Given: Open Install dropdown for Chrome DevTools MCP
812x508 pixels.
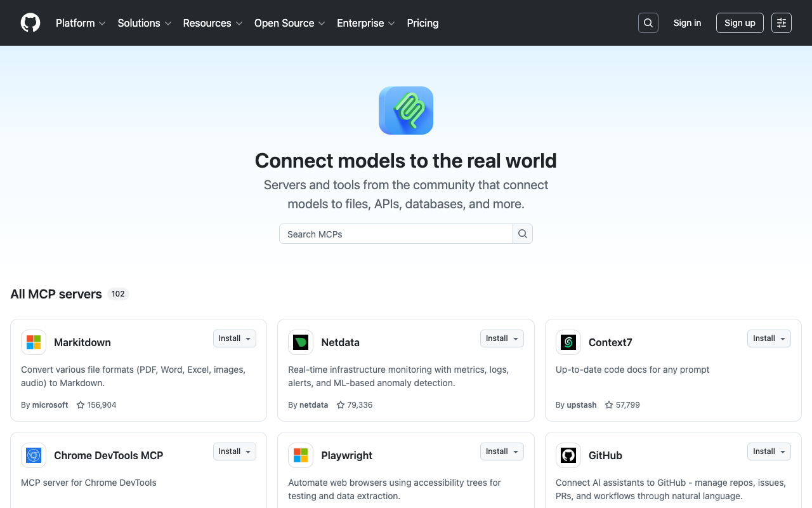Looking at the screenshot, I should pyautogui.click(x=235, y=451).
